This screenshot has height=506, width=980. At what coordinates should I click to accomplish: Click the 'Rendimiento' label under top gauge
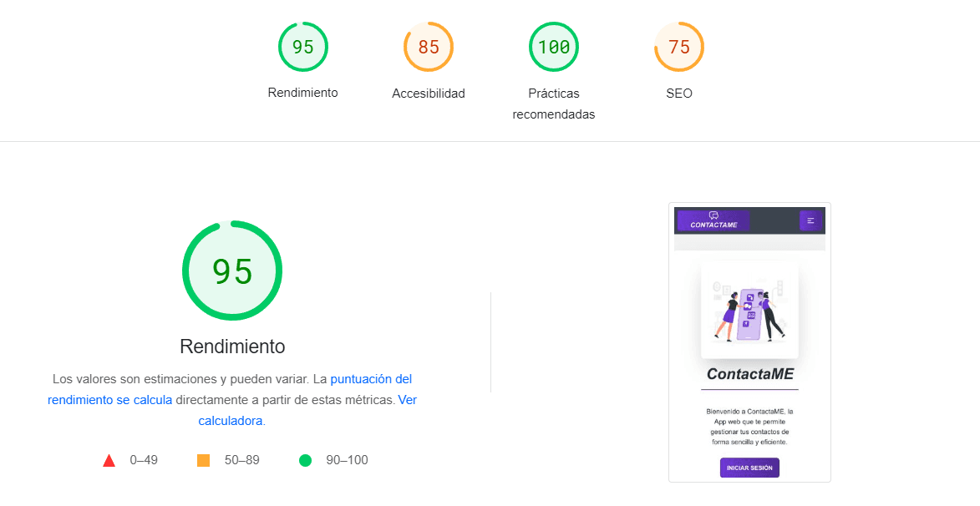[x=303, y=93]
